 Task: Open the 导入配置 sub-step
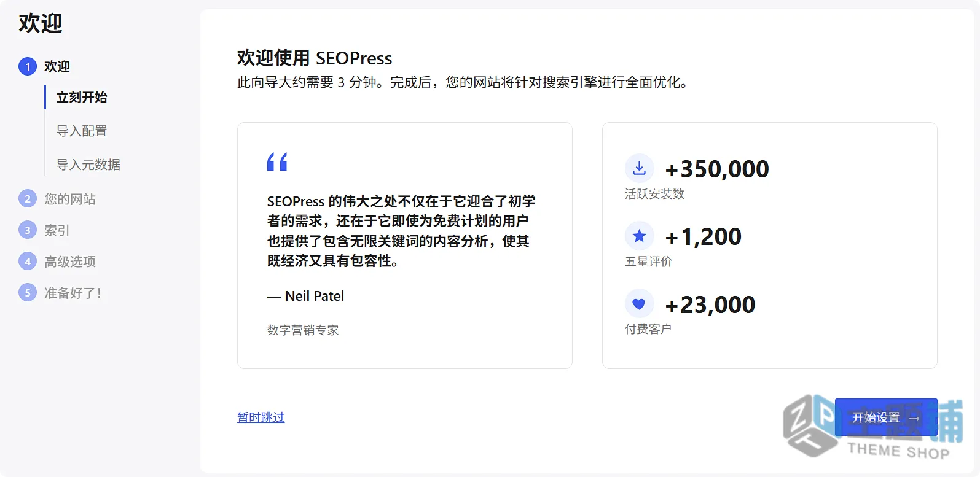pyautogui.click(x=82, y=131)
